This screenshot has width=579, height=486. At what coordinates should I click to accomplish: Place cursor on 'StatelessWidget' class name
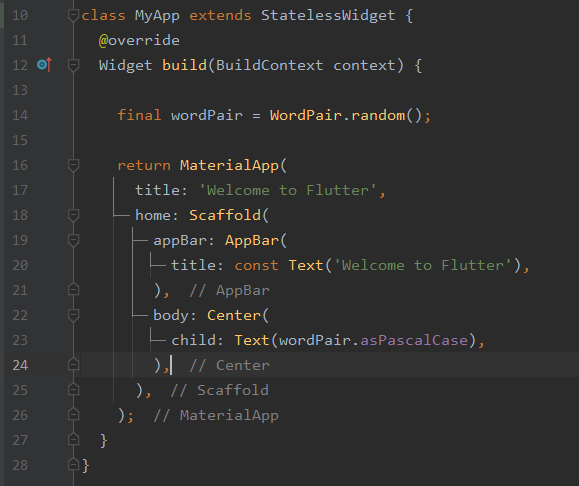(328, 16)
